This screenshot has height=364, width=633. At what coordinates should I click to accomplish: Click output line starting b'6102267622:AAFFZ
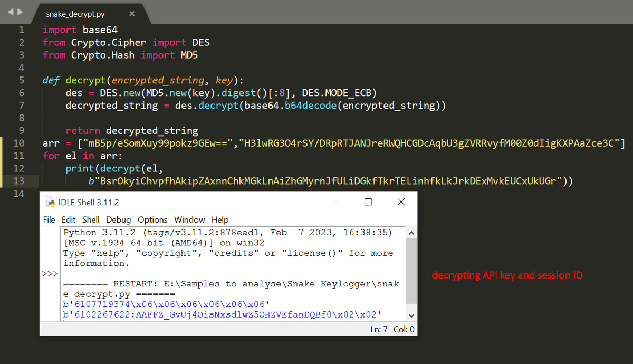tap(222, 315)
